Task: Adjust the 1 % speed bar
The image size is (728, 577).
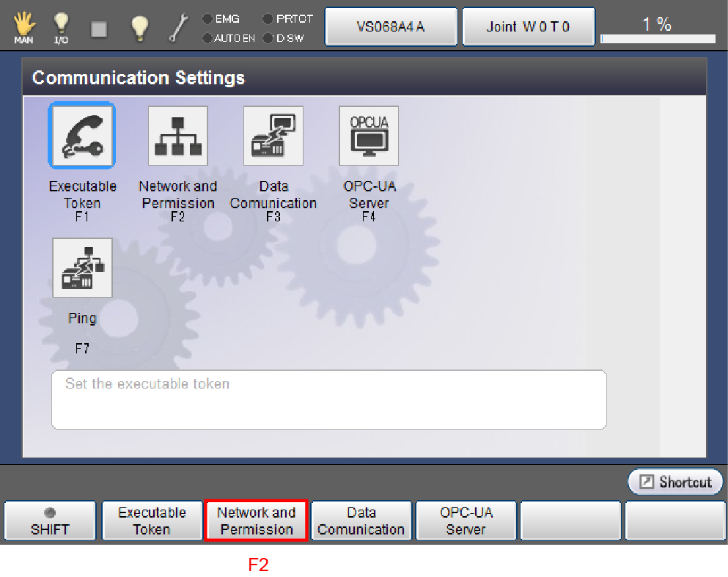Action: click(x=658, y=38)
